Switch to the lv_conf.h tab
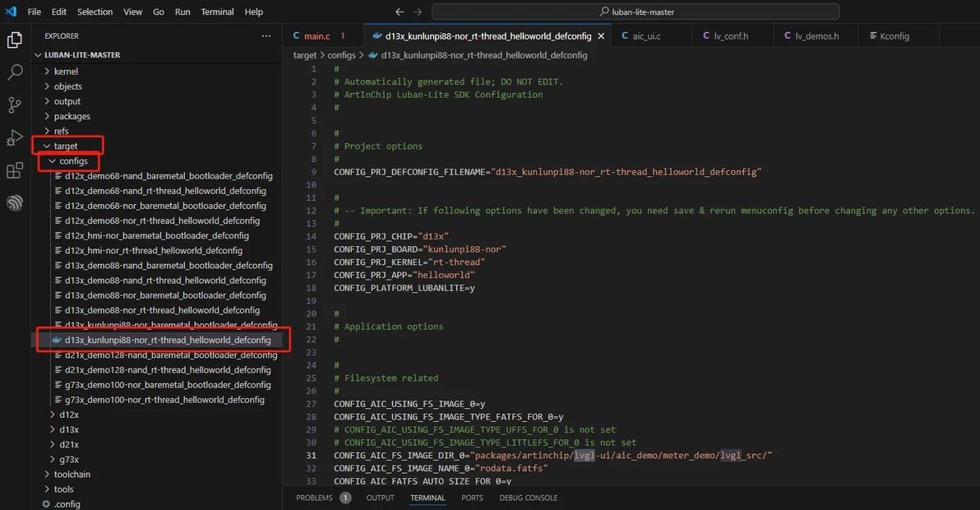980x510 pixels. pos(731,36)
